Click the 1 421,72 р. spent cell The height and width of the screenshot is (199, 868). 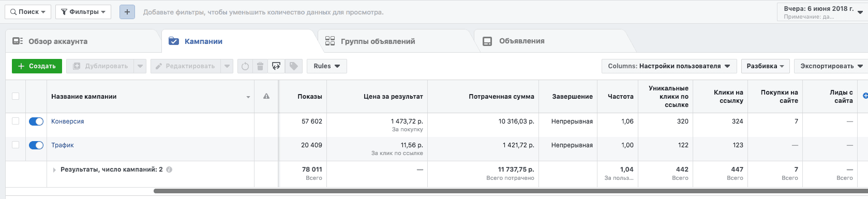point(518,145)
